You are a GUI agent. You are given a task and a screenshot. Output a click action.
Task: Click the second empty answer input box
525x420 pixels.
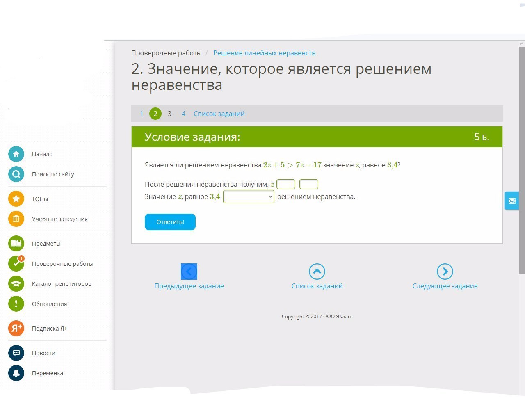[x=309, y=185]
